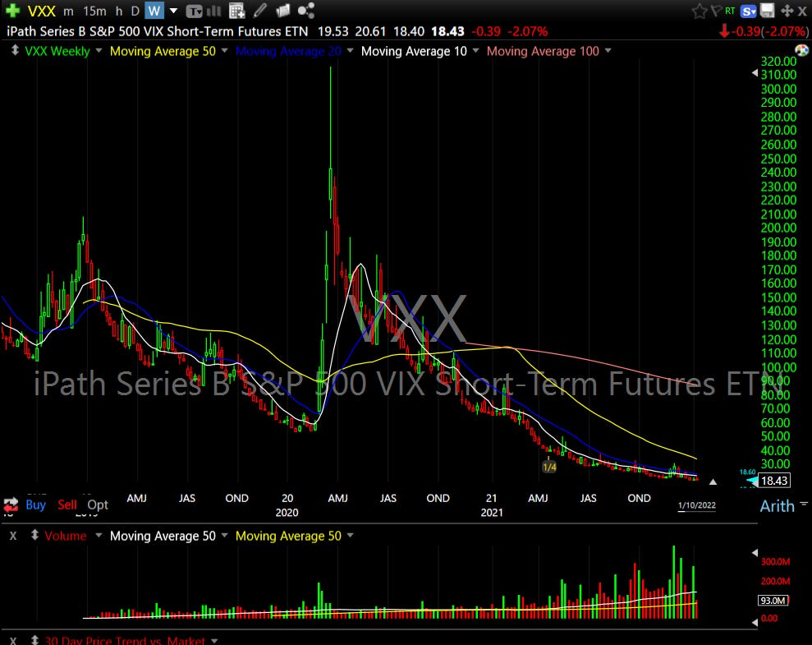
Task: Click the red Sell button
Action: (x=67, y=504)
